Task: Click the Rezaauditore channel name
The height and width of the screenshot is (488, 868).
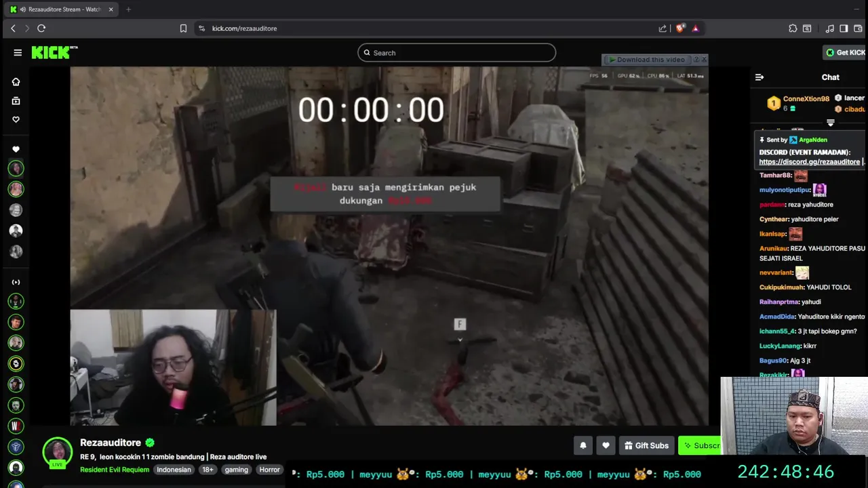Action: click(111, 443)
